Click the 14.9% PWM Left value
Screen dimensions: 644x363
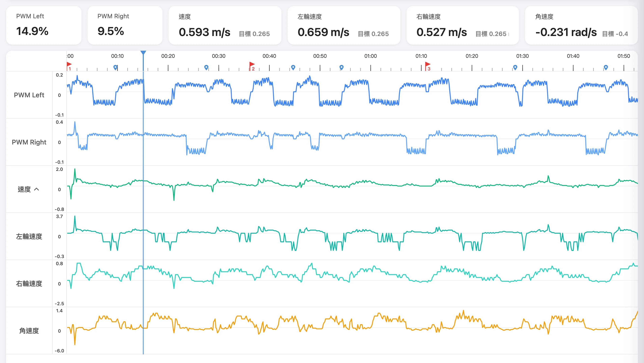(x=32, y=31)
